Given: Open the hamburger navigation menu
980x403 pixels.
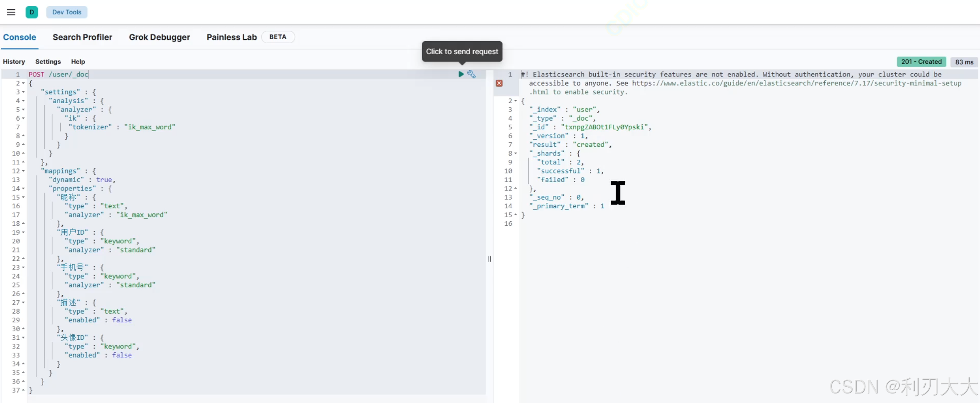Looking at the screenshot, I should [x=11, y=12].
